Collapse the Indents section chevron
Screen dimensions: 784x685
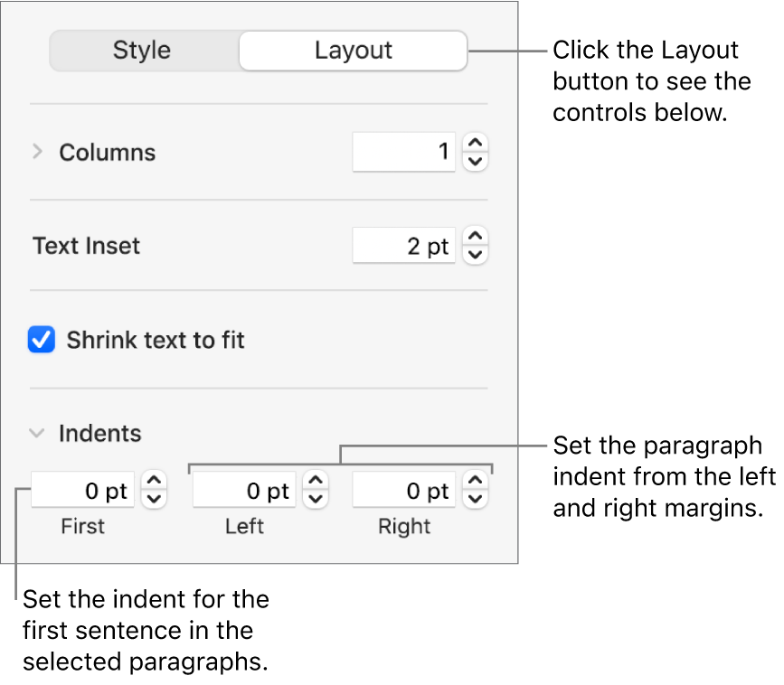coord(37,434)
